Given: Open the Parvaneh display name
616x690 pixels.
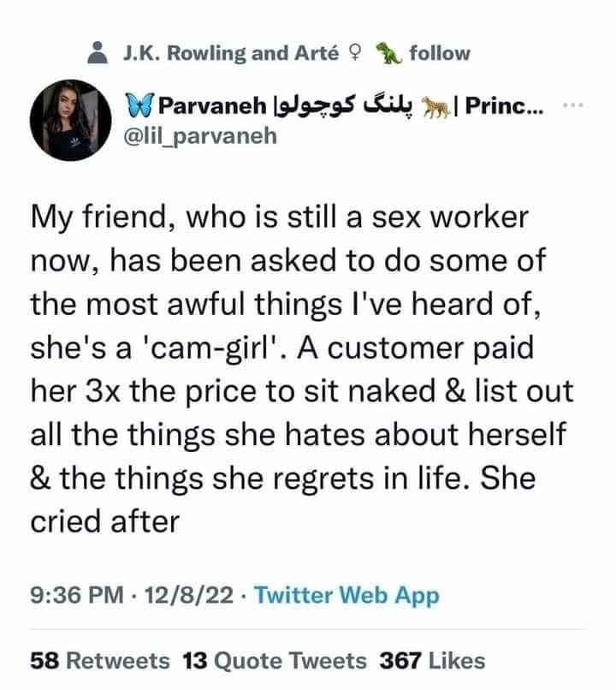Looking at the screenshot, I should click(x=212, y=106).
